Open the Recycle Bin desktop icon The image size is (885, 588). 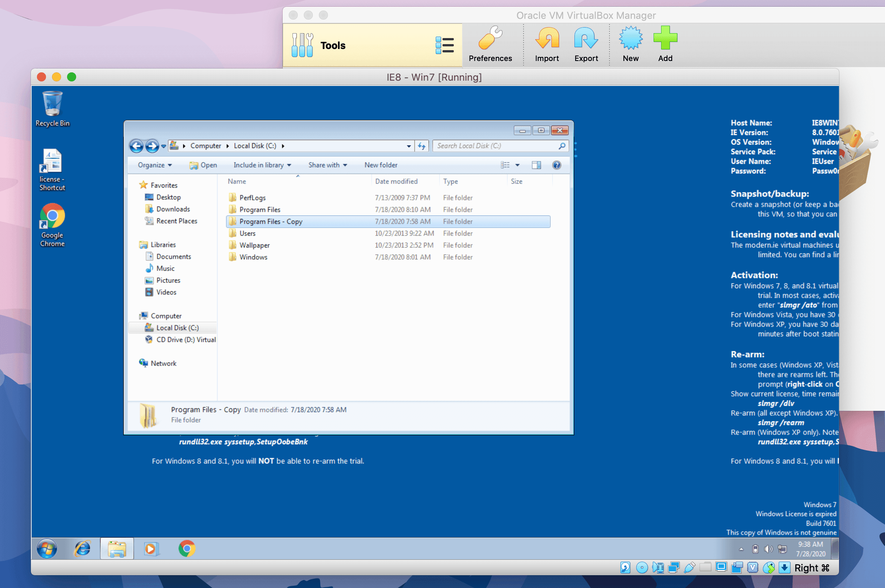(x=52, y=109)
